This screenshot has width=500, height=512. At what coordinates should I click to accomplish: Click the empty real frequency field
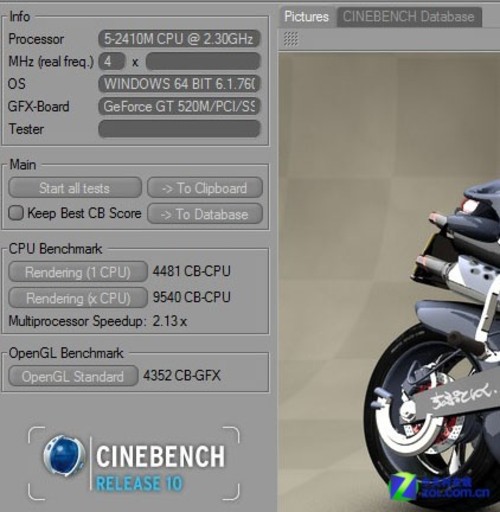coord(203,61)
